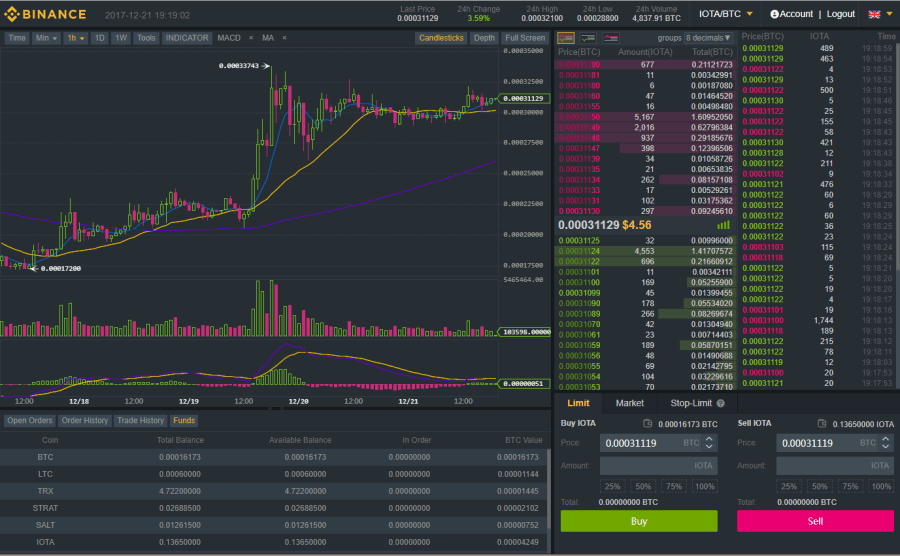The image size is (900, 556).
Task: Remove the MACD indicator with its X
Action: pyautogui.click(x=250, y=38)
